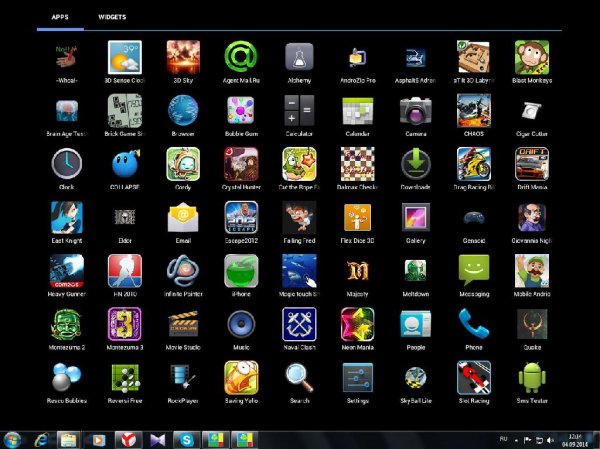
Task: Open the Messaging app
Action: coord(474,271)
